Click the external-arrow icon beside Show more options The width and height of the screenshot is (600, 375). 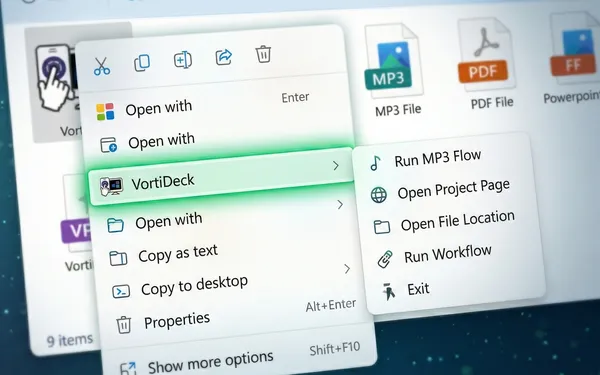point(128,369)
